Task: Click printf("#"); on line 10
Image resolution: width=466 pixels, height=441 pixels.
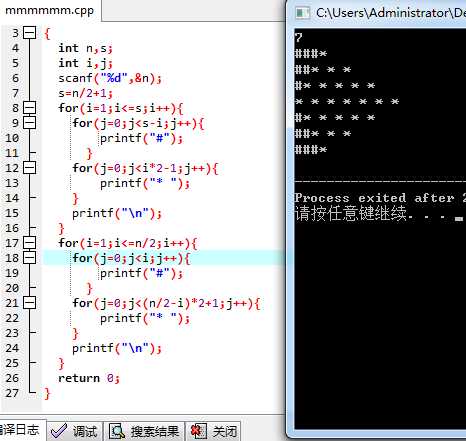Action: [x=141, y=138]
